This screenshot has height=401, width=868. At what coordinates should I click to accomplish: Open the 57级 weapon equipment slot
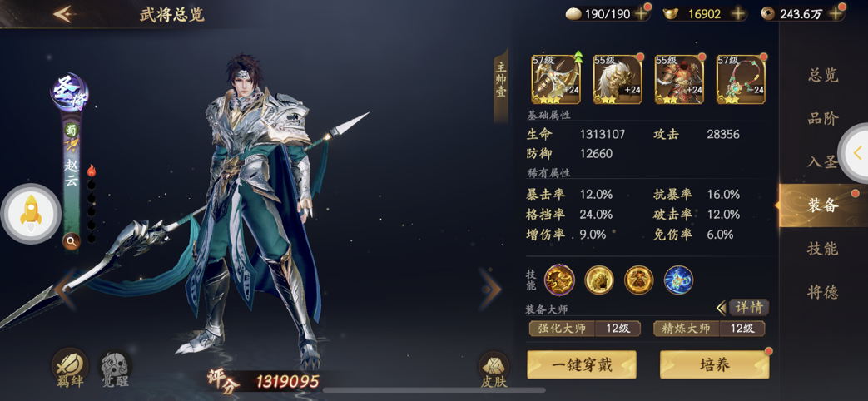556,80
